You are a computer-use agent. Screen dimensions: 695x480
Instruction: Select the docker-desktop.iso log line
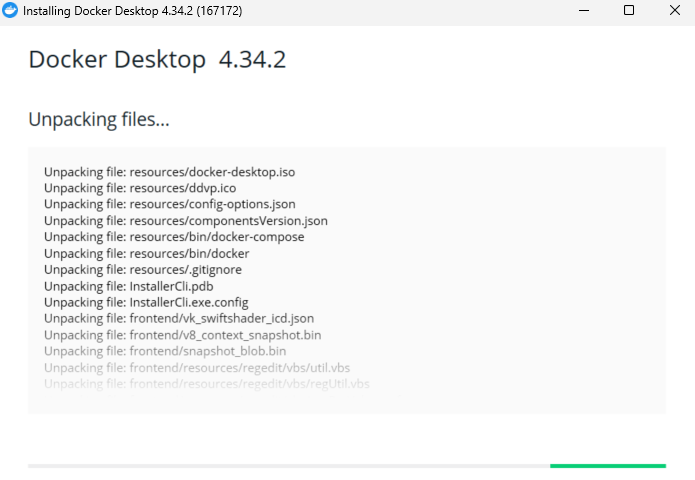click(x=169, y=172)
